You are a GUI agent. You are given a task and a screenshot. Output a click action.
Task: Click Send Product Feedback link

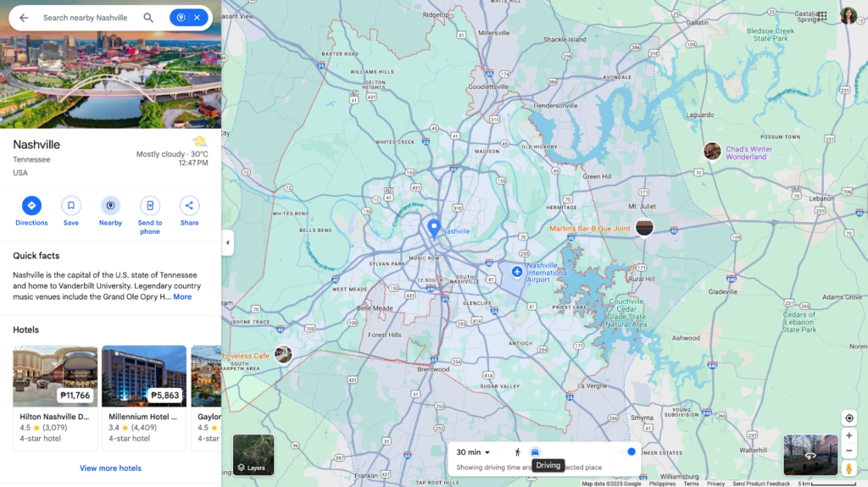click(x=761, y=484)
